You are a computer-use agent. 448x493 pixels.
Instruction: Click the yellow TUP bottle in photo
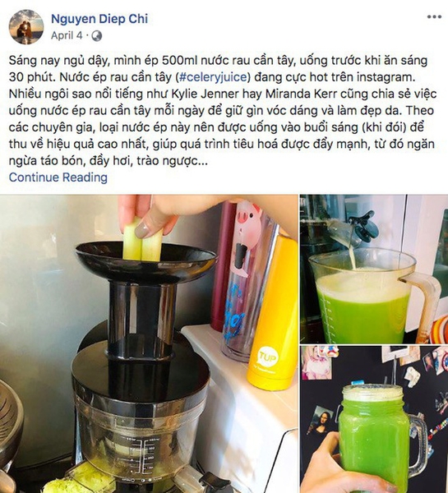[x=272, y=313]
